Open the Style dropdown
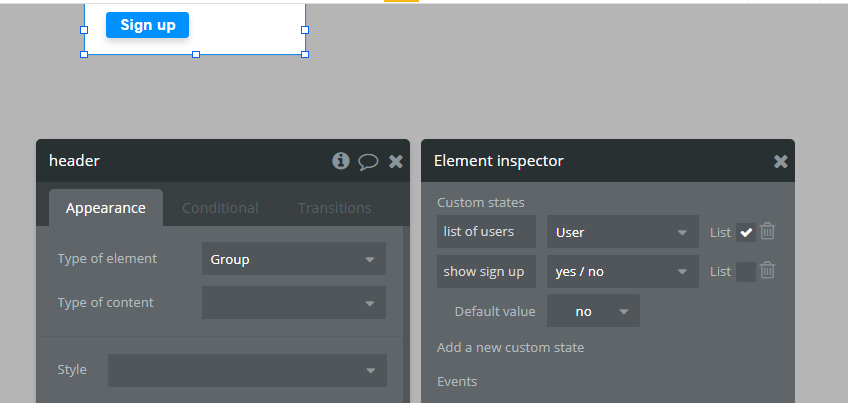The height and width of the screenshot is (403, 848). (247, 370)
